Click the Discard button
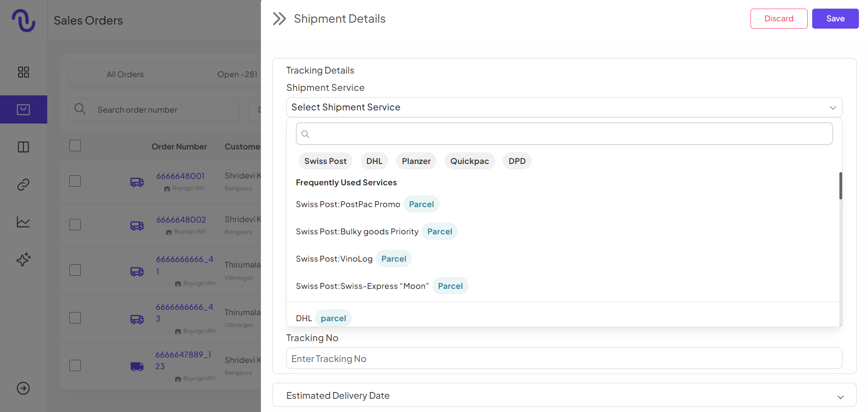The height and width of the screenshot is (412, 868). pos(779,19)
